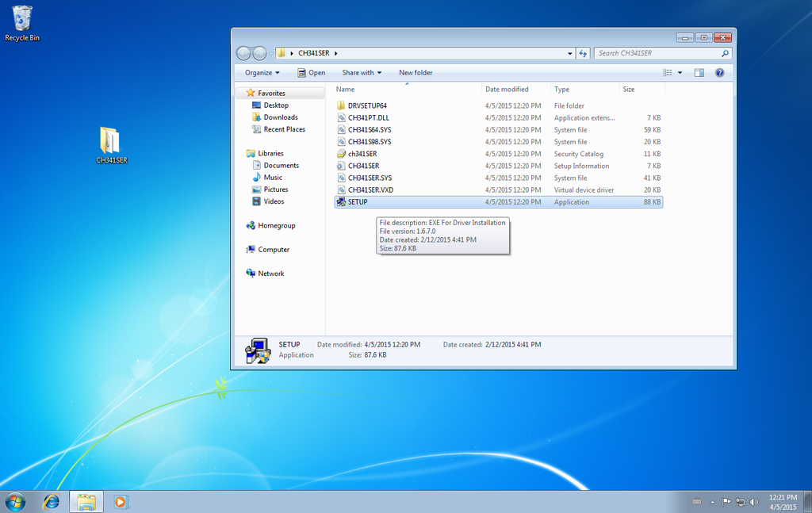
Task: Expand the address bar history dropdown
Action: coord(569,53)
